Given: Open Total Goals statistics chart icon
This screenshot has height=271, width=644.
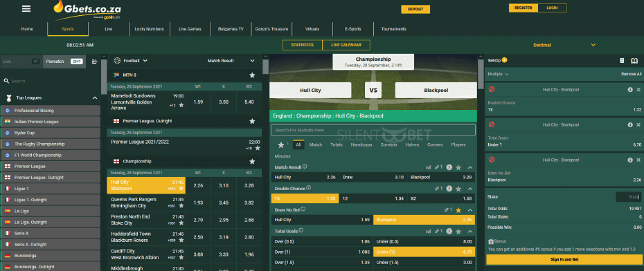Looking at the screenshot, I should pyautogui.click(x=429, y=231).
